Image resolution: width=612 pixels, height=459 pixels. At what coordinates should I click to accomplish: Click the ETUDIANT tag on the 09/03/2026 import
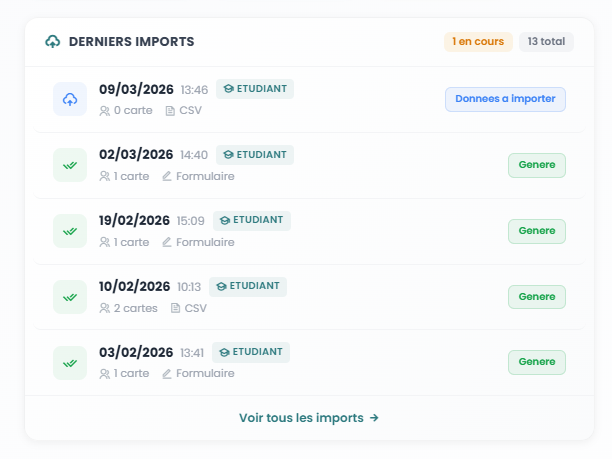254,89
